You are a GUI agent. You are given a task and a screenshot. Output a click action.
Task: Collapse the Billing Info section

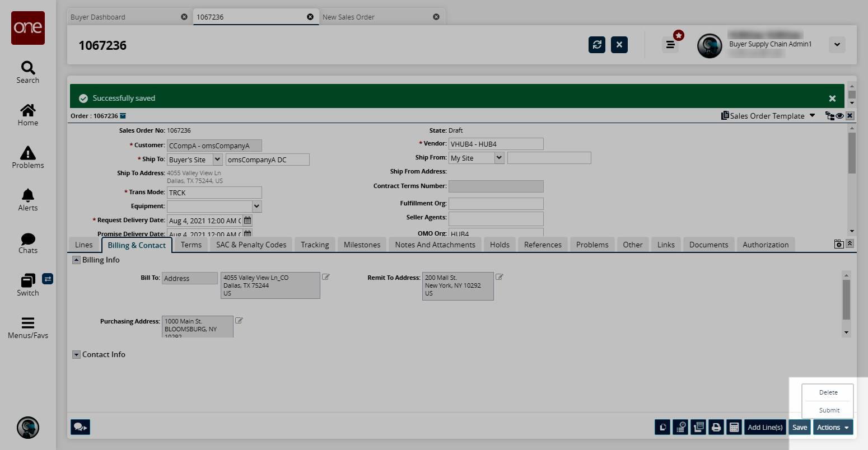[x=76, y=260]
